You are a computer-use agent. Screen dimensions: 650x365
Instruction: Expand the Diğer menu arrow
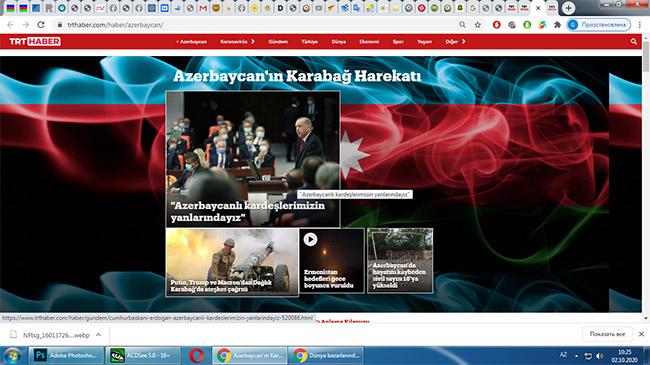click(463, 41)
